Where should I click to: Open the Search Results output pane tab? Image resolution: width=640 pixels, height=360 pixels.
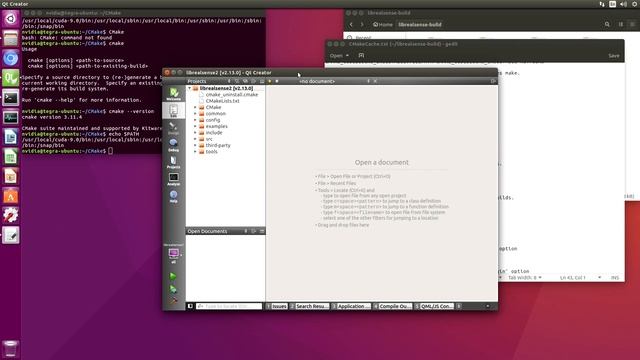coord(309,306)
